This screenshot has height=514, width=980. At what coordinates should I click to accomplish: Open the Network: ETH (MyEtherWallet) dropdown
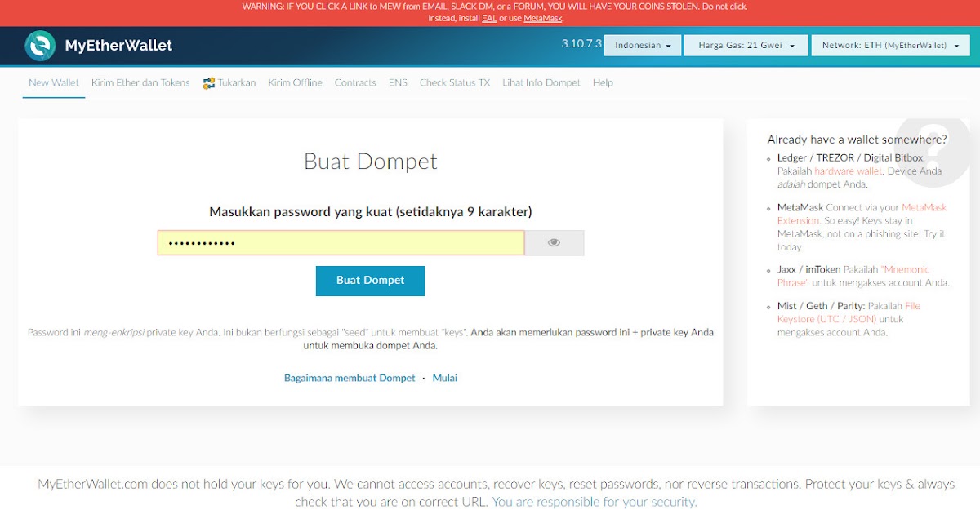click(890, 46)
